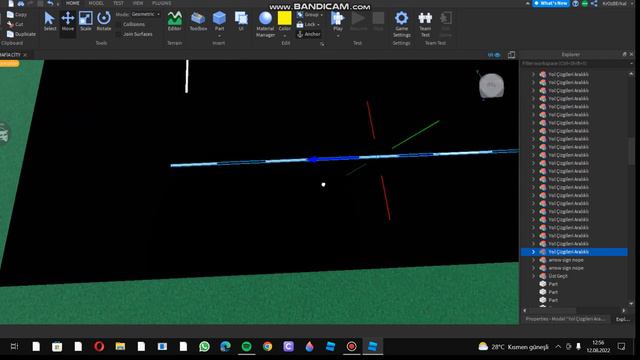Screen dimensions: 640x360
Task: Open WhatsApp from the taskbar
Action: click(x=204, y=347)
